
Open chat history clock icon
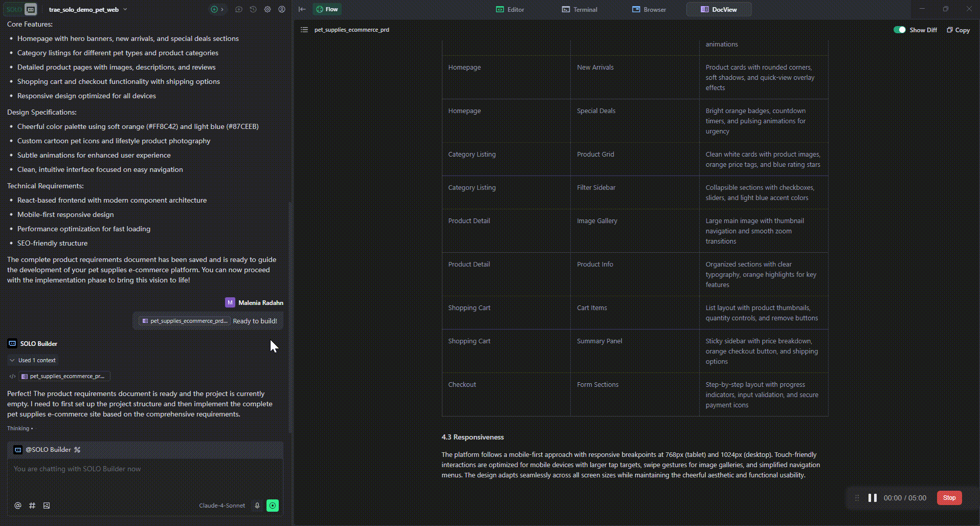coord(253,9)
